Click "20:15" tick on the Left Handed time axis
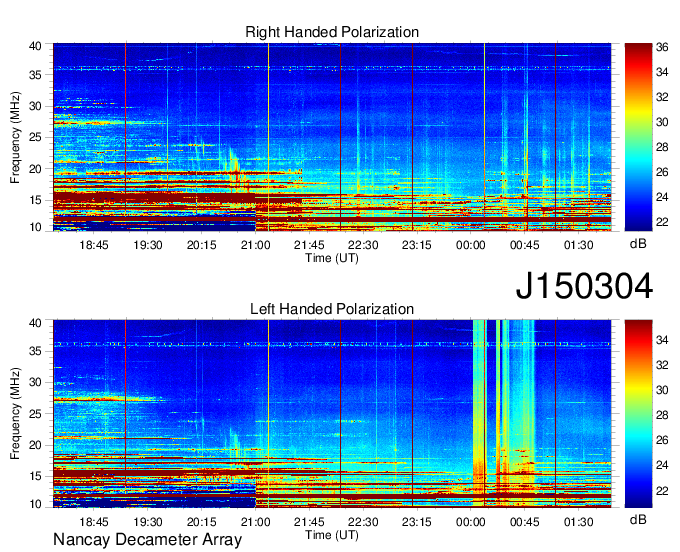Screen dimensions: 680x552 (x=201, y=522)
